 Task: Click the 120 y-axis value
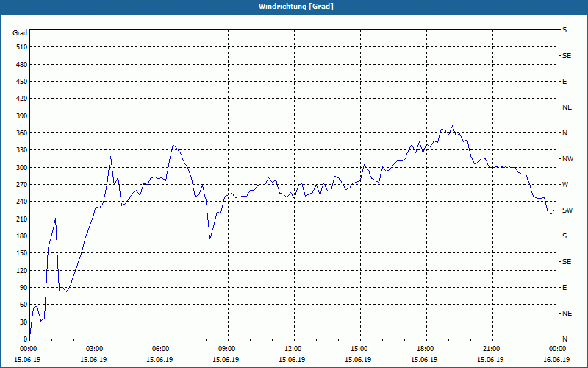point(22,270)
